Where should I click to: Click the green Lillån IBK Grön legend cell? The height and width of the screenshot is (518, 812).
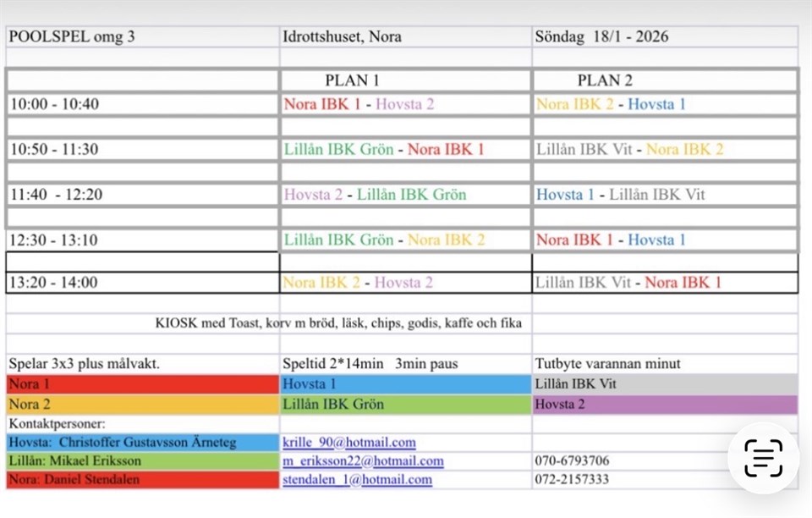pyautogui.click(x=405, y=405)
